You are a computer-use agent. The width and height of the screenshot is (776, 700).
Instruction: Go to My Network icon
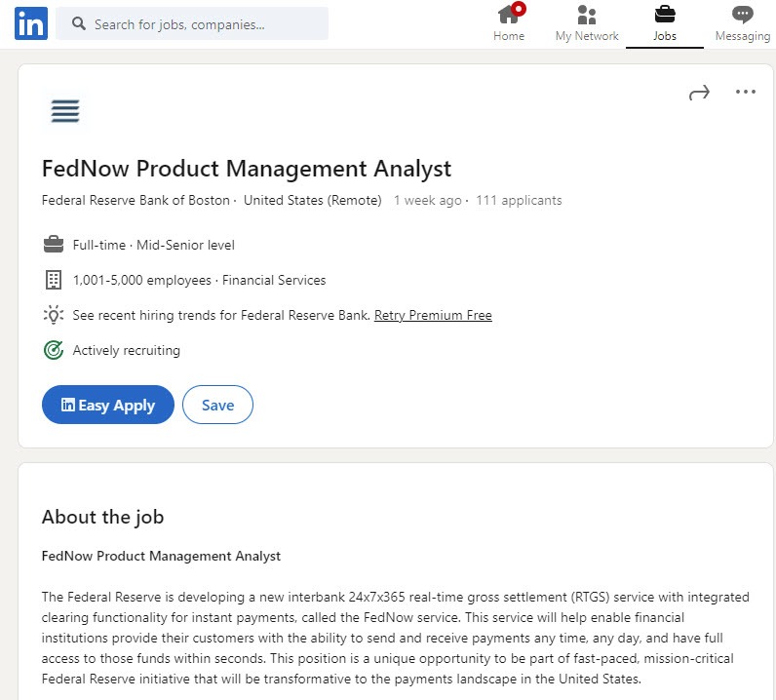tap(586, 16)
